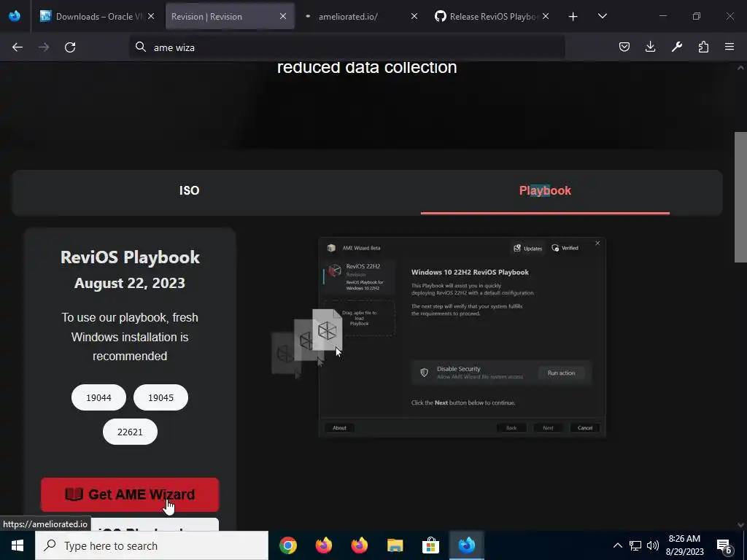Click the page vertical scrollbar thumb

tap(740, 197)
